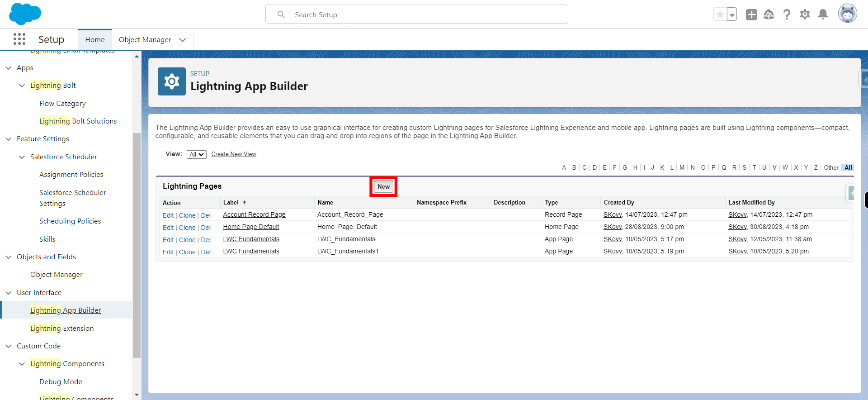
Task: Clone the Account Record Page
Action: click(x=187, y=215)
